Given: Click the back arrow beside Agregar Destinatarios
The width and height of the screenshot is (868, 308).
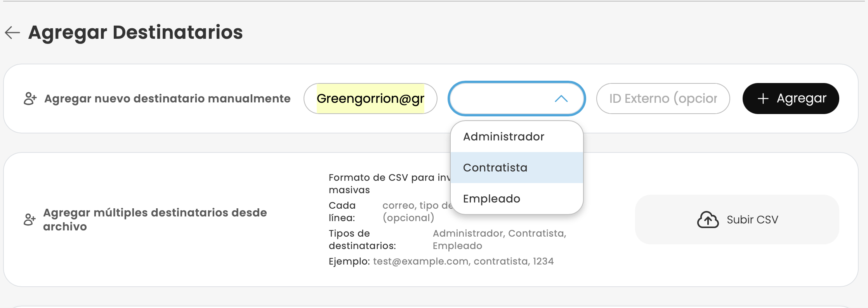Looking at the screenshot, I should 12,33.
